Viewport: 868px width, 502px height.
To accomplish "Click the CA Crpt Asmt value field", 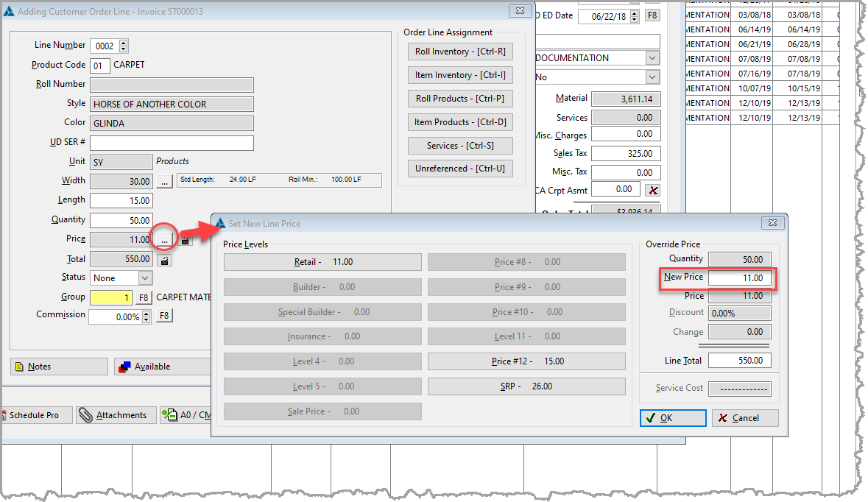I will click(x=617, y=189).
